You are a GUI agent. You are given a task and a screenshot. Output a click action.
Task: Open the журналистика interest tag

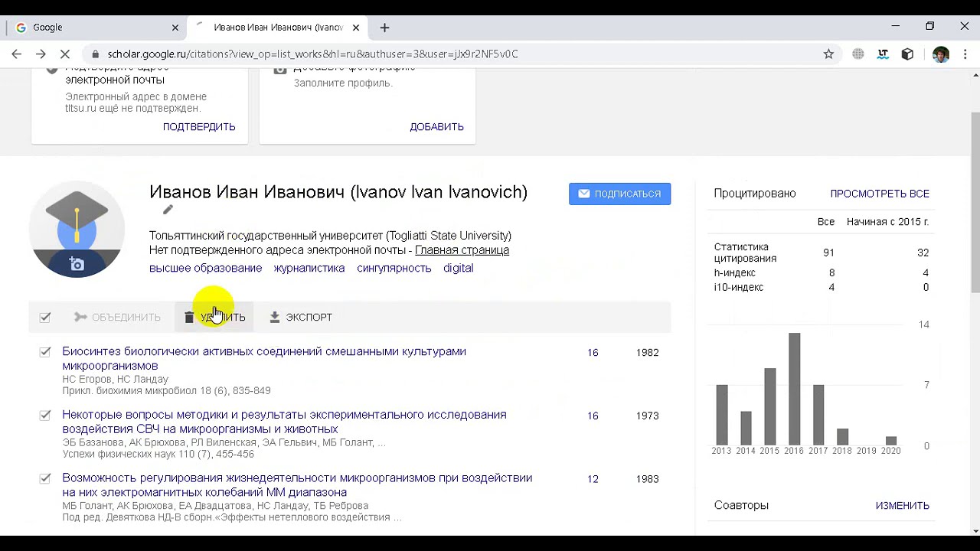(x=309, y=269)
